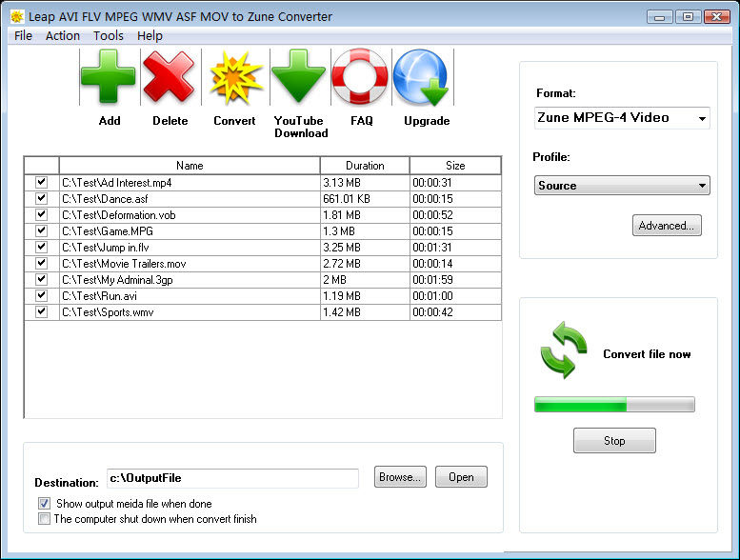Uncheck the Run.avi checkbox
740x560 pixels.
click(x=42, y=295)
